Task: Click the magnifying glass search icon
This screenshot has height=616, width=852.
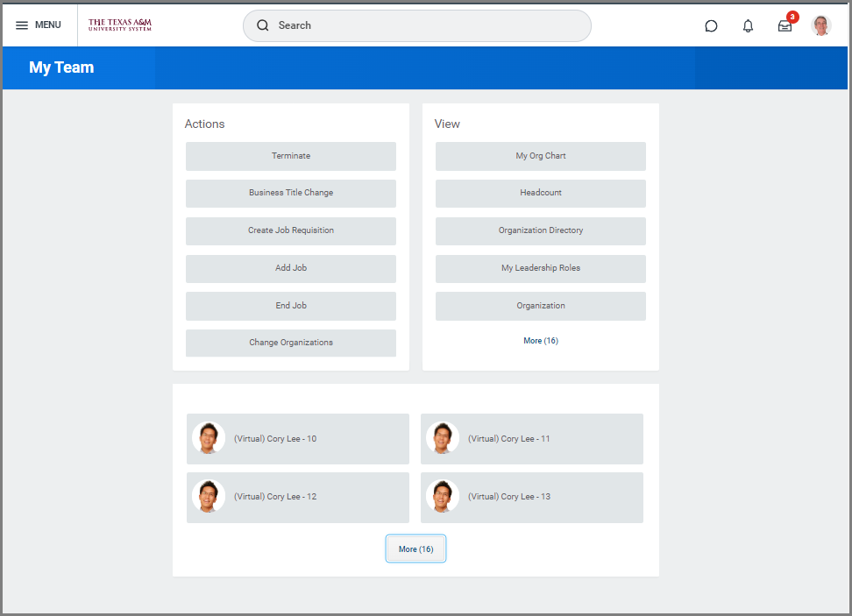Action: 262,25
